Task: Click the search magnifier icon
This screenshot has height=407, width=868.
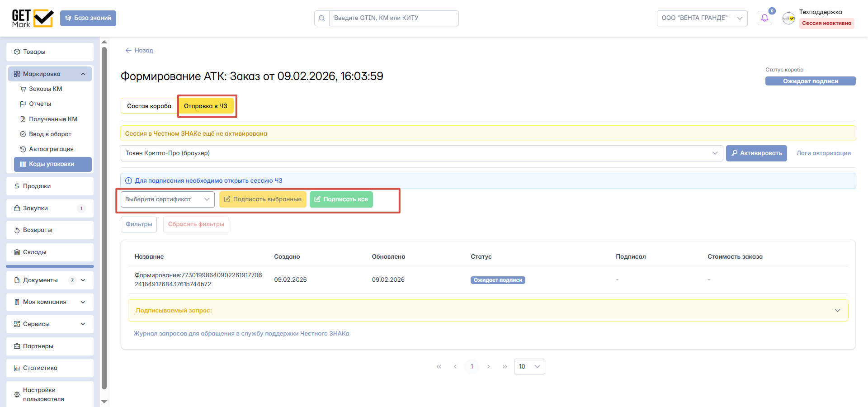Action: coord(322,18)
